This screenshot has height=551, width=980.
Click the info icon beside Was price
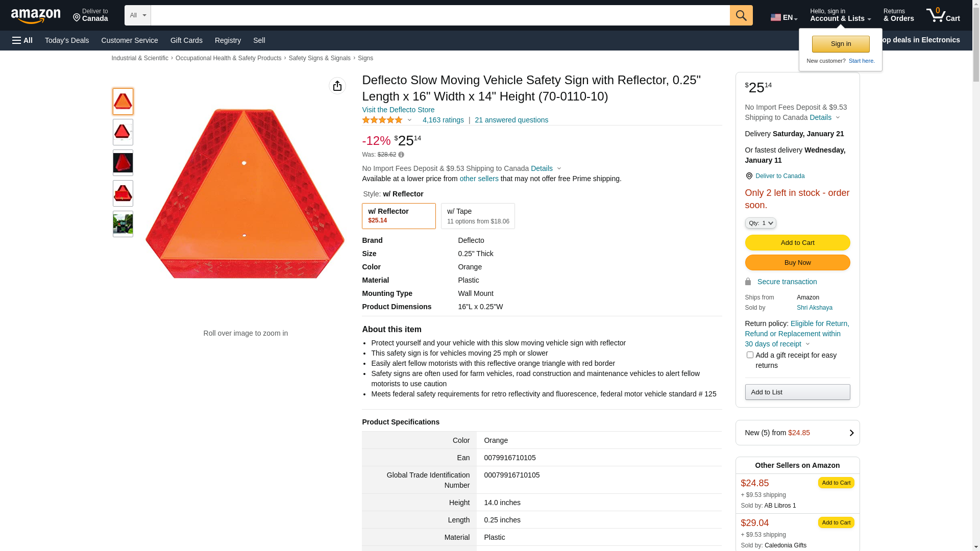(x=401, y=155)
